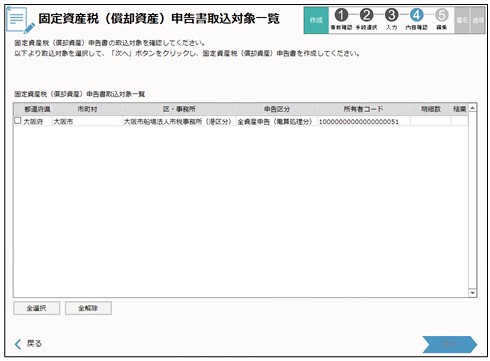490x361 pixels.
Task: Tick the checkbox for the 大阪府 row
Action: tap(18, 121)
